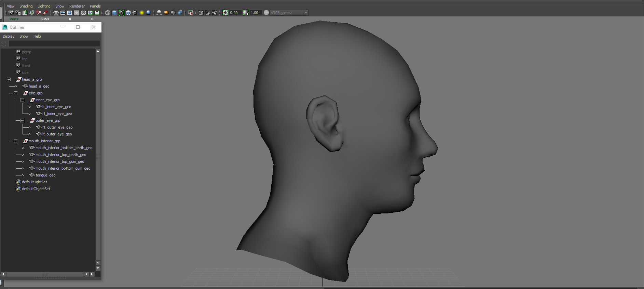Collapse the inner_eye_grp node
The height and width of the screenshot is (289, 644).
tap(23, 100)
